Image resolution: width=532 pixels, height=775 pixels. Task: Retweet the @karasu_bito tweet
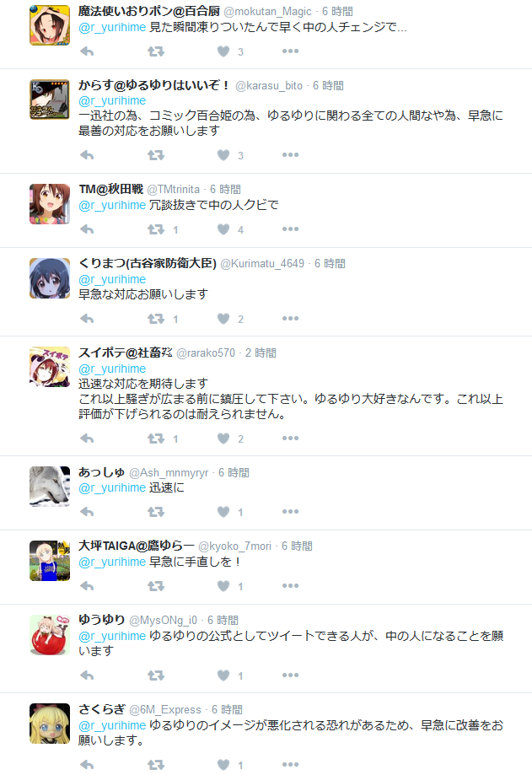click(156, 155)
